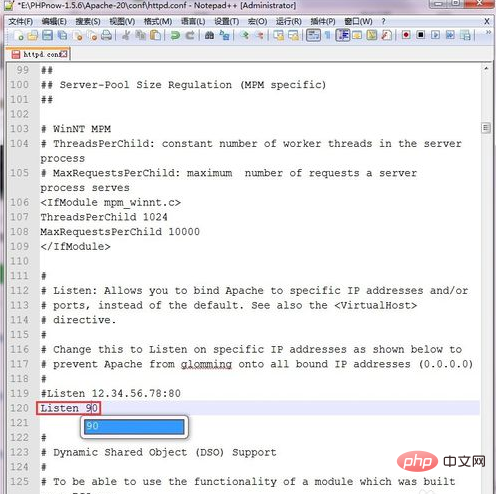Click '#Listen 12.34.56.78:80' on line 119

(x=111, y=393)
